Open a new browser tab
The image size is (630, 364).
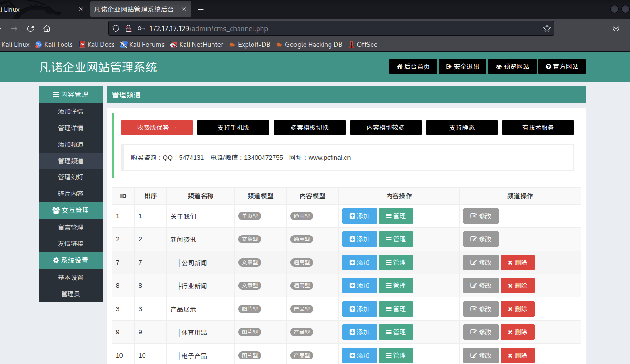click(x=201, y=10)
